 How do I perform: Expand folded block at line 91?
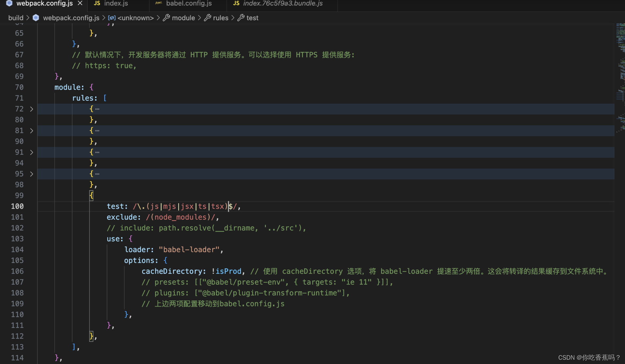point(32,152)
